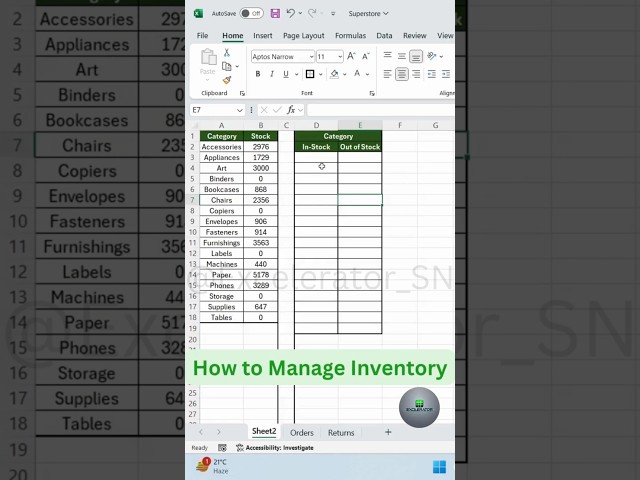Open the Data tab
Viewport: 640px width, 480px height.
(x=384, y=36)
